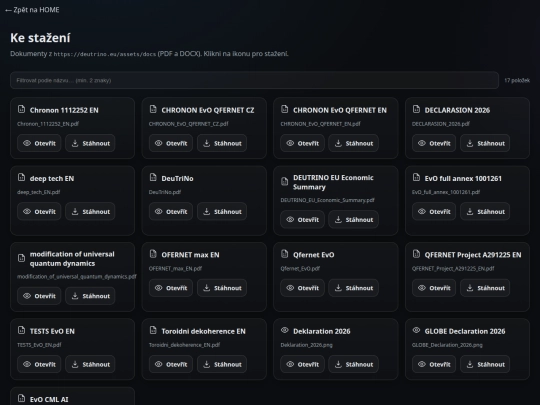Image resolution: width=540 pixels, height=405 pixels.
Task: Download modification of universal quantum dynamics PDF
Action: [x=90, y=296]
